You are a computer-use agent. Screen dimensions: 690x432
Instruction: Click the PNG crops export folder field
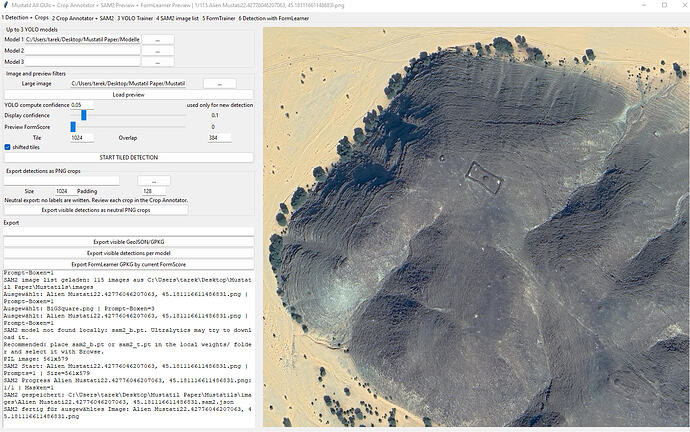point(62,180)
